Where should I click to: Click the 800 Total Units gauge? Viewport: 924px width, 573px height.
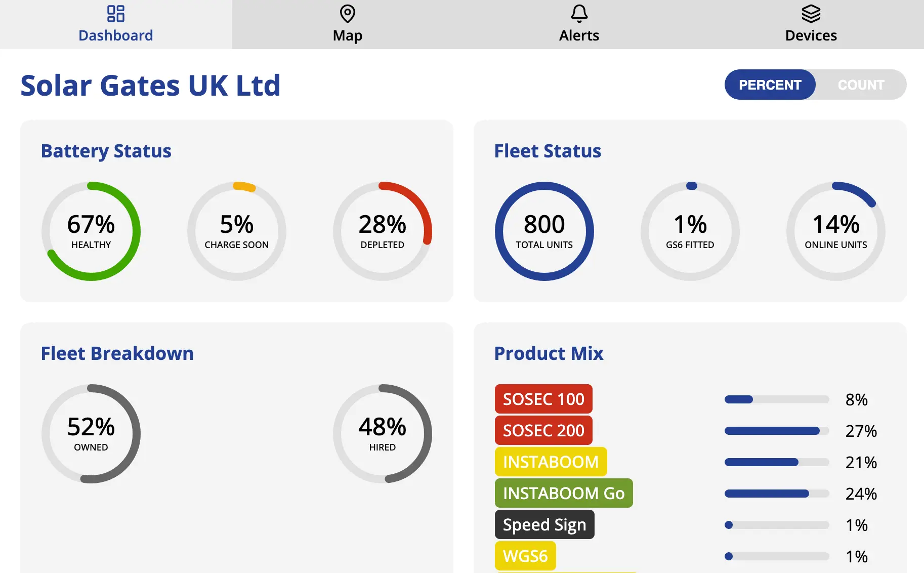pyautogui.click(x=544, y=231)
